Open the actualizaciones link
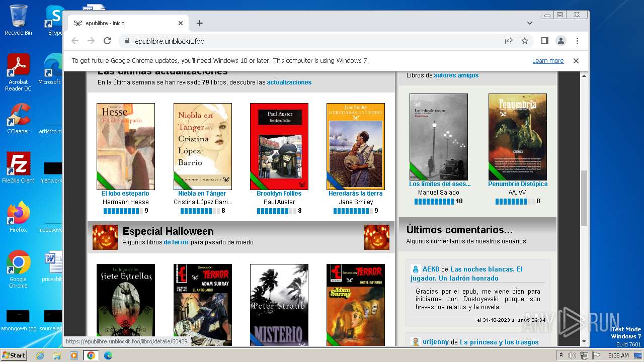Viewport: 644px width, 362px height. pyautogui.click(x=289, y=82)
